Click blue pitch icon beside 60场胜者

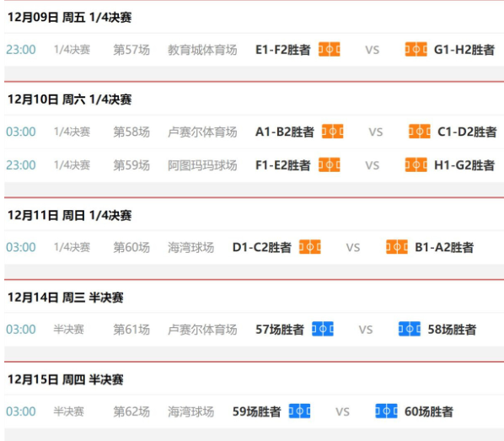386,411
